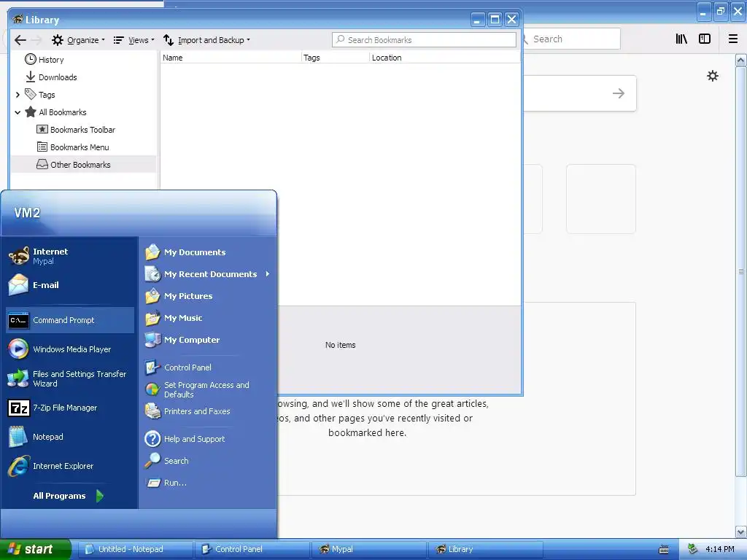
Task: Open E-mail from the Start menu
Action: [x=70, y=285]
